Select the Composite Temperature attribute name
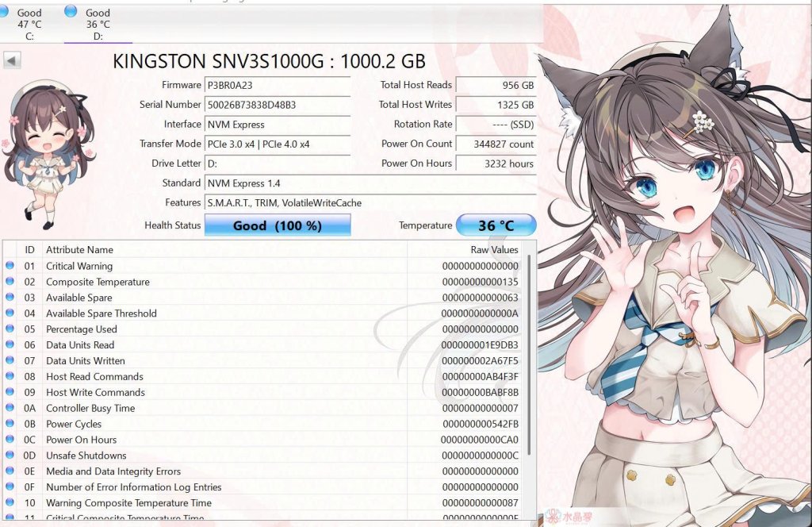The height and width of the screenshot is (527, 812). (98, 282)
